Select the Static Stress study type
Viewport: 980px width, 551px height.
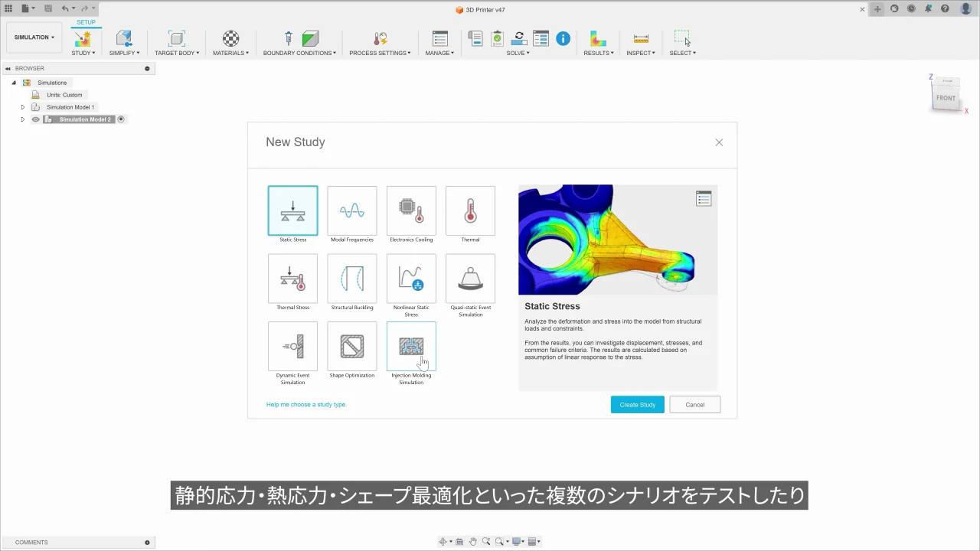coord(292,210)
